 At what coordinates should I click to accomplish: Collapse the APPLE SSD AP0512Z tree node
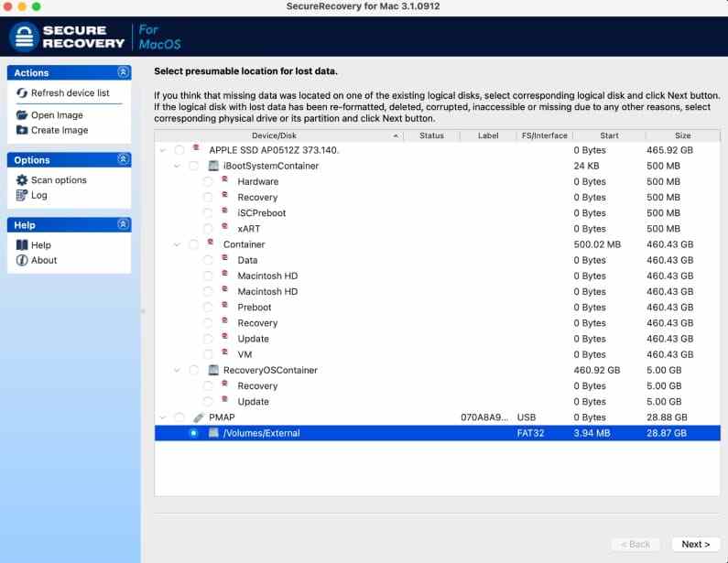pyautogui.click(x=162, y=150)
